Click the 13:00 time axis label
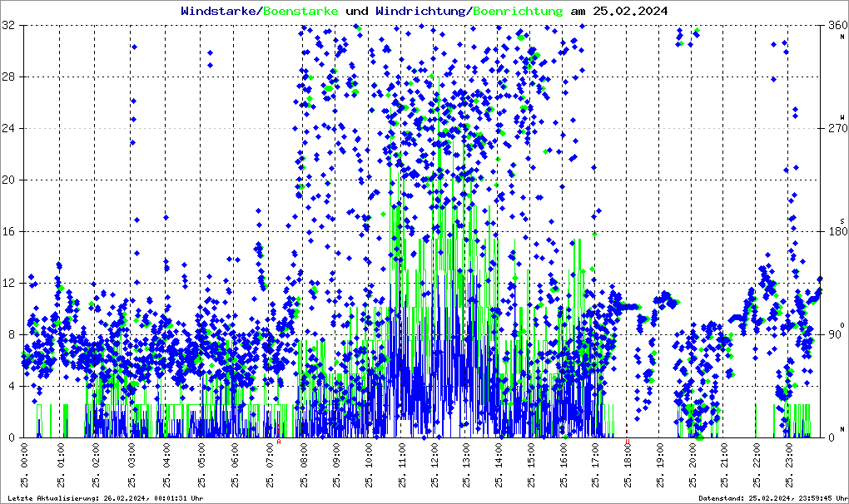This screenshot has width=849, height=504. (466, 465)
